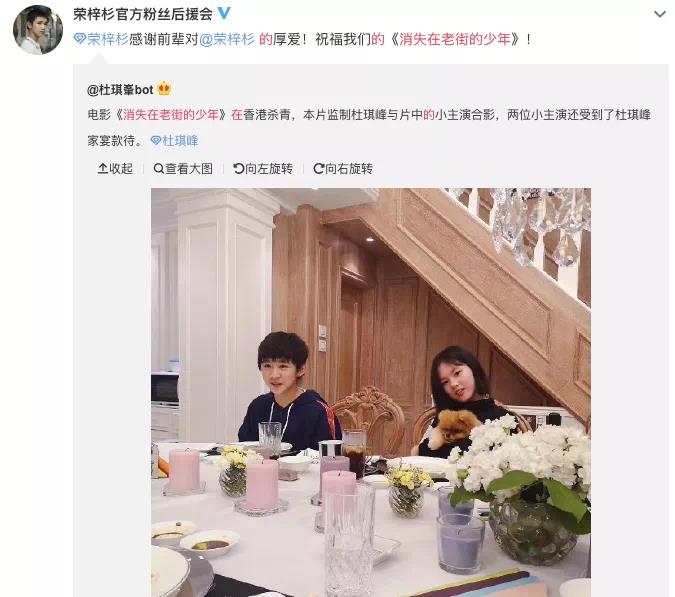Click the 消失在老街的少年 title in top post
This screenshot has height=597, width=675.
pos(455,39)
